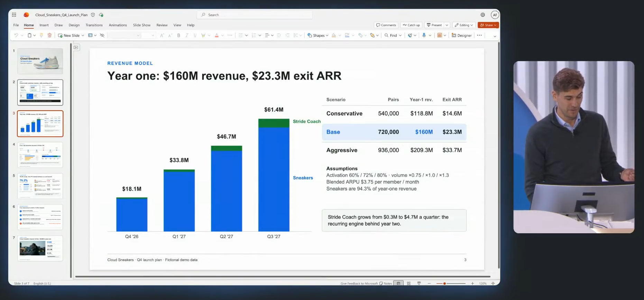Open the settings gear icon
This screenshot has width=644, height=300.
482,15
